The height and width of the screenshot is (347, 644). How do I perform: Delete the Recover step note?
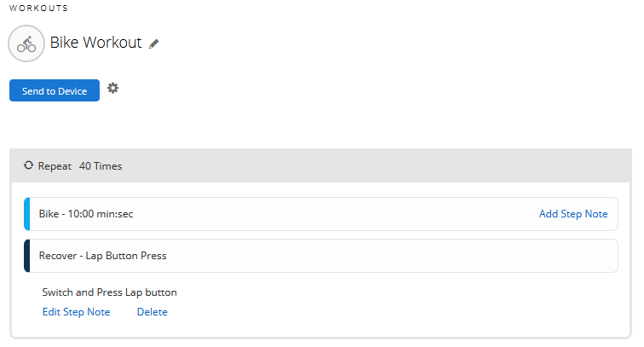tap(152, 312)
